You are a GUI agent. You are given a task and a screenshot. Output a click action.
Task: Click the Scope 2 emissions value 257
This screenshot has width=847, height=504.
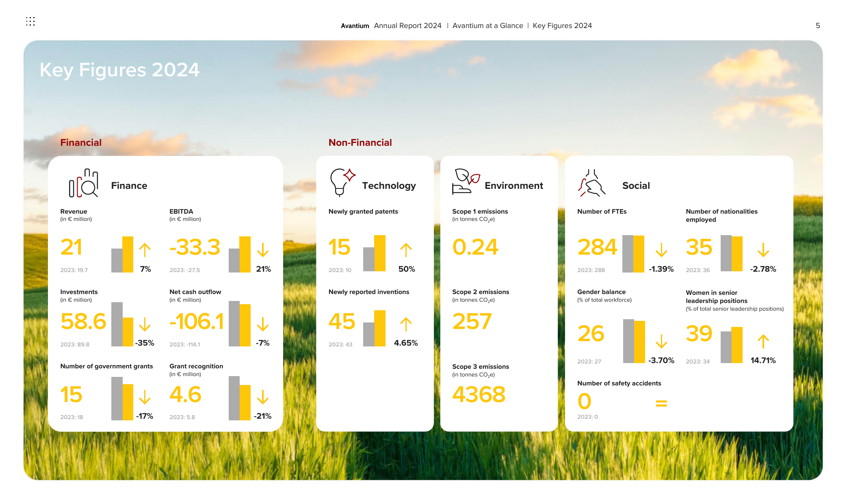(x=472, y=321)
